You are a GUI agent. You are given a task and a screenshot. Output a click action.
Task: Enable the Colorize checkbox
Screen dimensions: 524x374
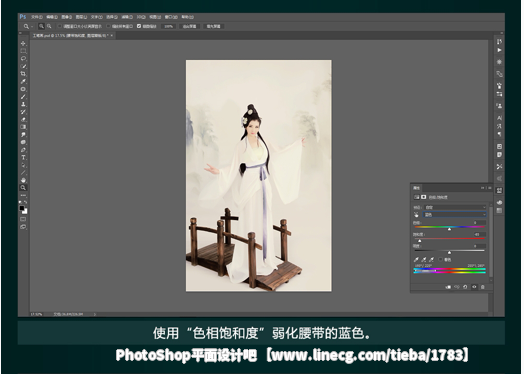coord(440,259)
